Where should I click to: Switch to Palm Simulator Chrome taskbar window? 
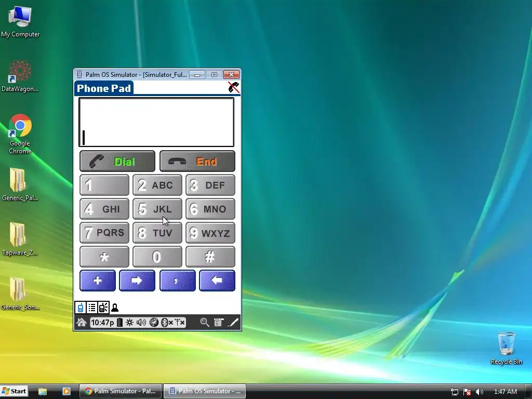point(121,391)
